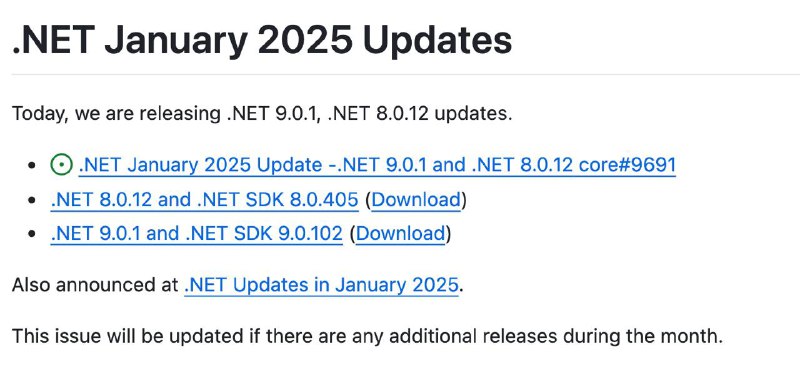Viewport: 800px width, 391px height.
Task: Open the .NET 9.0.1 and SDK 9.0.102 link
Action: click(196, 233)
